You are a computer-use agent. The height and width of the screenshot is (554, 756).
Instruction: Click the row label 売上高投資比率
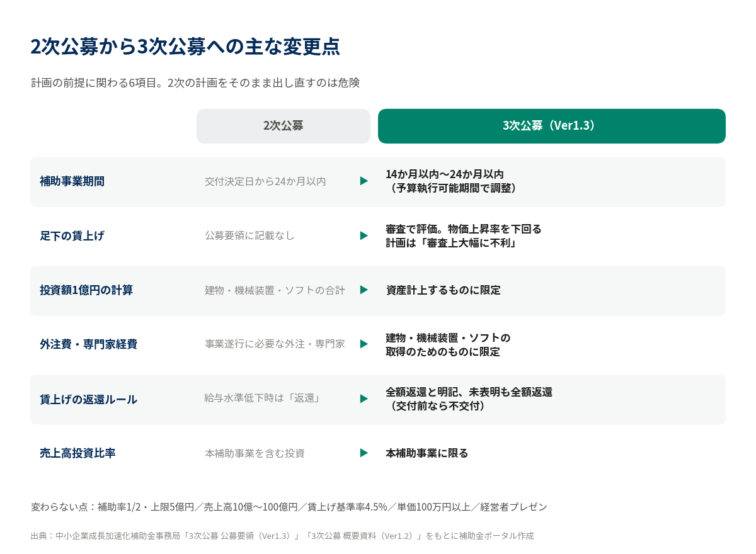[77, 453]
